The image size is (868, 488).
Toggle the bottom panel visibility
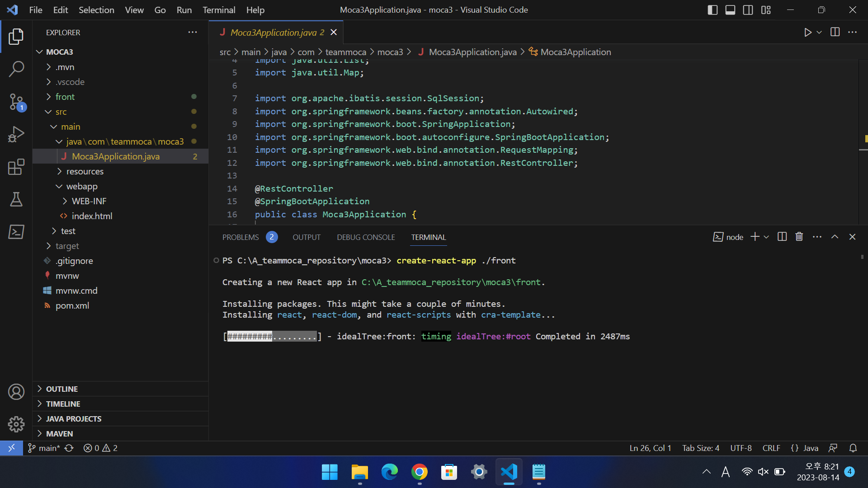[730, 10]
